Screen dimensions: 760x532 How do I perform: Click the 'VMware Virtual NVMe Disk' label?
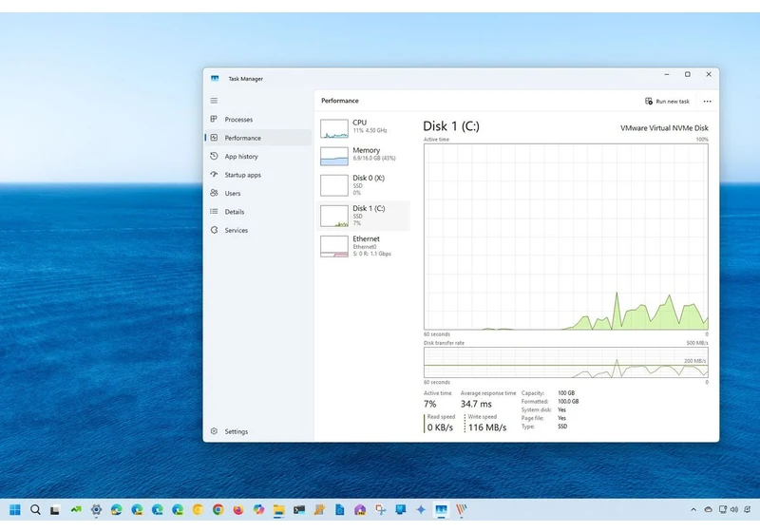coord(664,128)
